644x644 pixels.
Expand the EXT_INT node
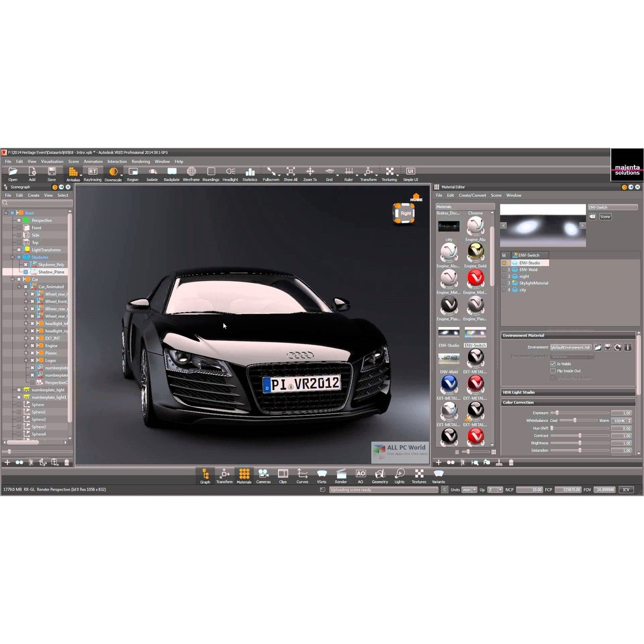[x=25, y=338]
